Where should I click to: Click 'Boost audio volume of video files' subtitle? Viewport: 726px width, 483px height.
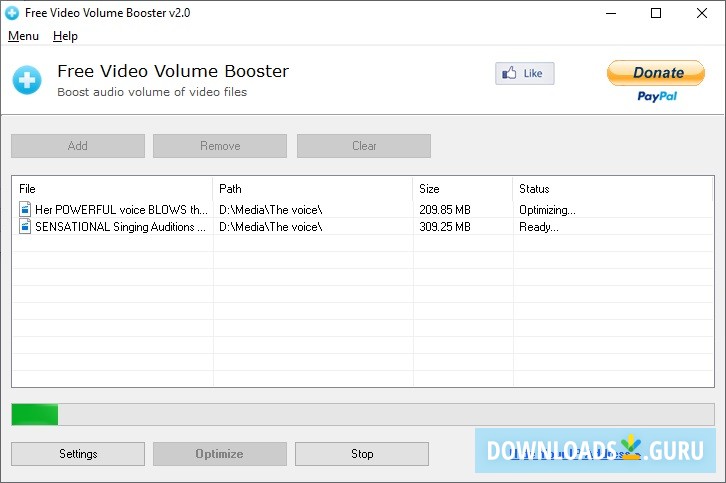click(x=152, y=92)
